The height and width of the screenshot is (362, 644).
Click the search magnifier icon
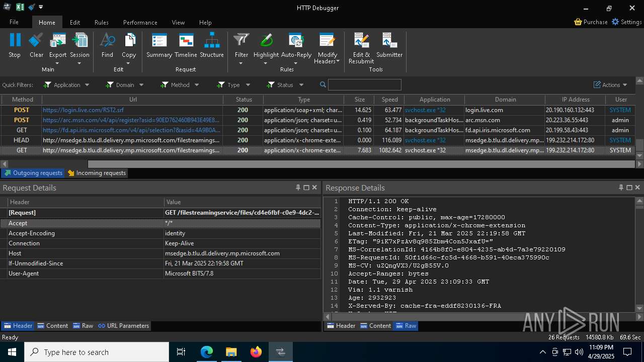tap(323, 85)
